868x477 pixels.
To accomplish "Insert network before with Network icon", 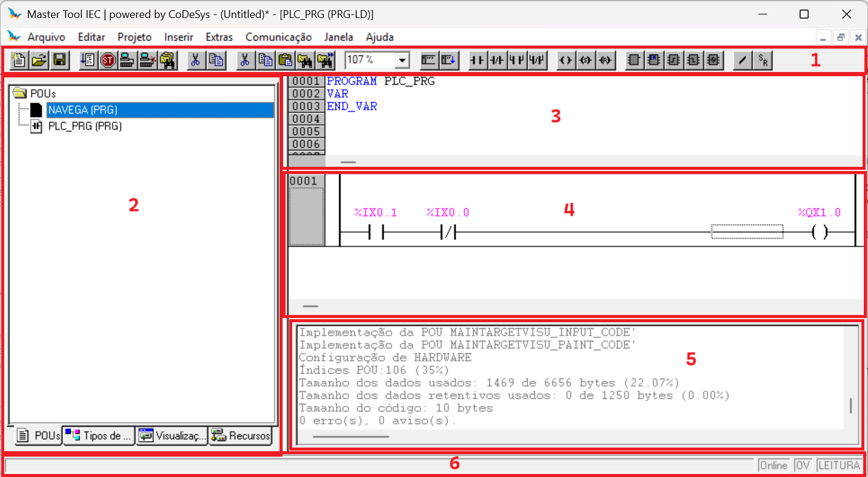I will point(430,60).
